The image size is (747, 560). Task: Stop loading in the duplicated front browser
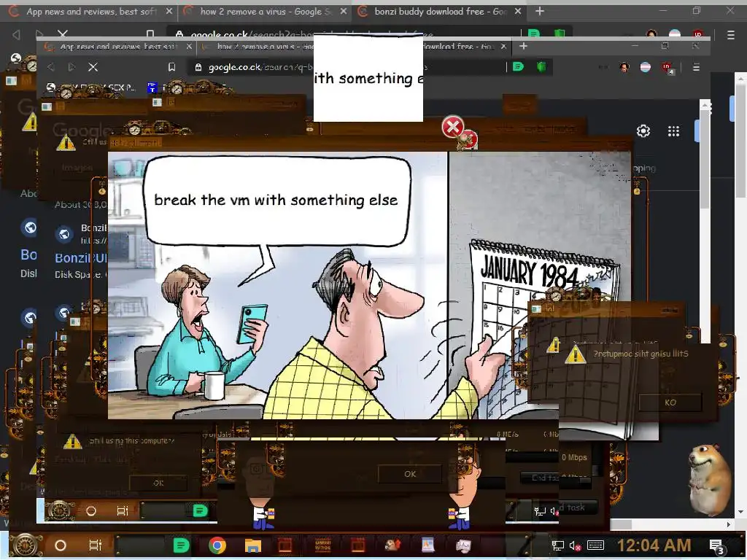93,67
